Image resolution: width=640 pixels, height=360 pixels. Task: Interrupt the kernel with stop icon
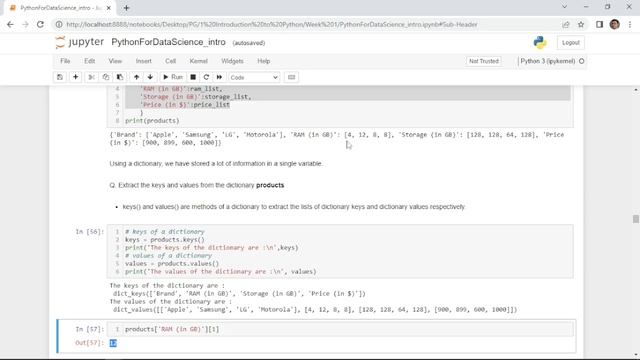coord(193,77)
